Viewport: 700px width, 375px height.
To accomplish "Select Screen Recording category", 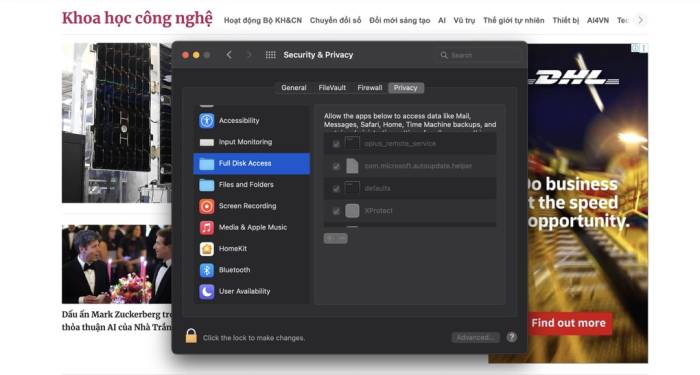I will tap(251, 206).
